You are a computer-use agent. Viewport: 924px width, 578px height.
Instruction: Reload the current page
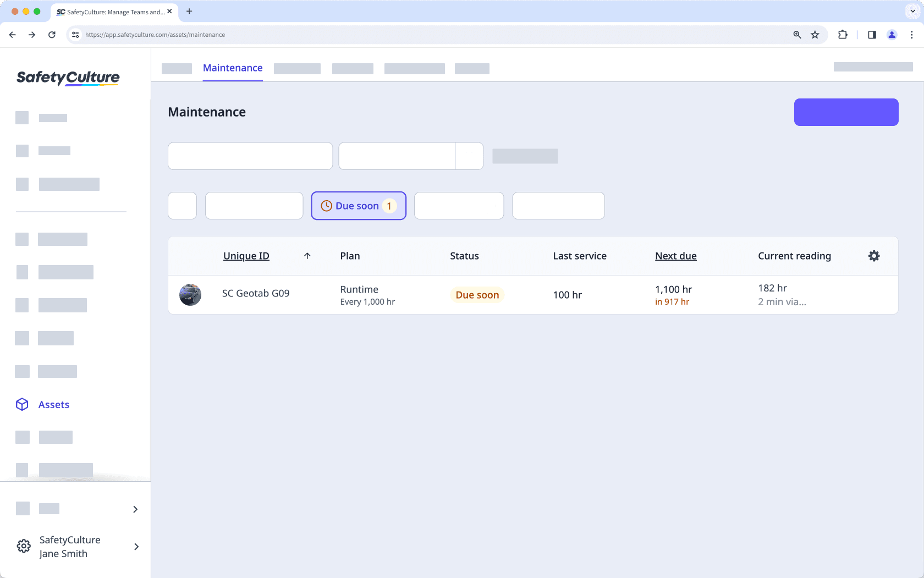52,34
